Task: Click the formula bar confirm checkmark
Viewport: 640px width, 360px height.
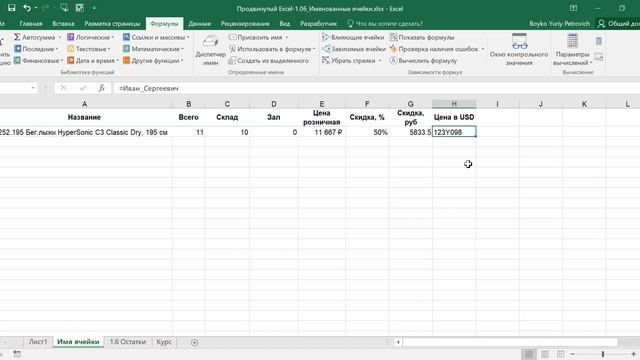Action: 83,88
